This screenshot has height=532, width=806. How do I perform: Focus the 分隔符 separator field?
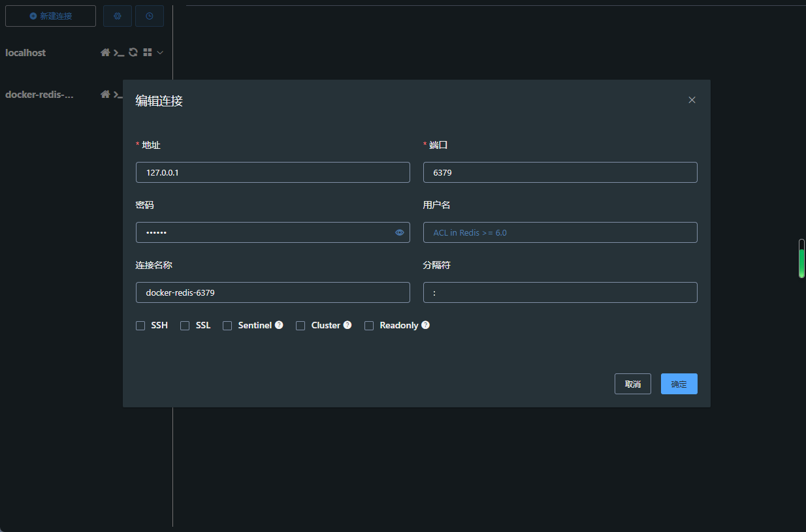(x=560, y=292)
